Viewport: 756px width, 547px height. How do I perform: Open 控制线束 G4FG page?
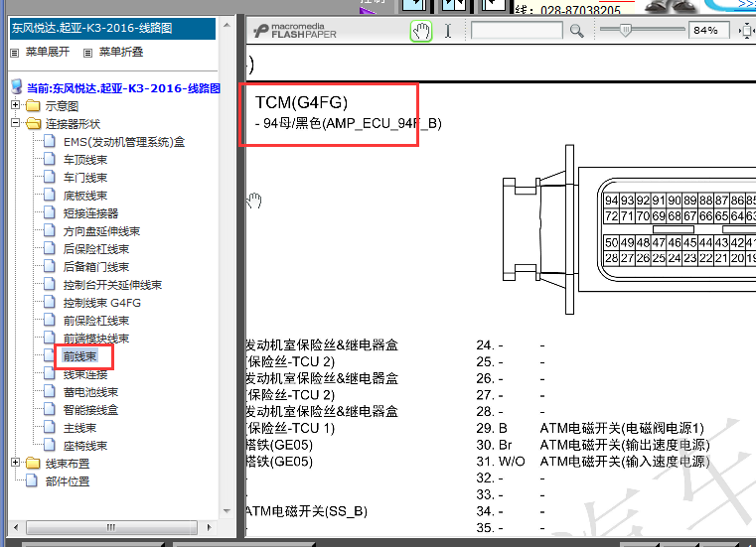[102, 303]
